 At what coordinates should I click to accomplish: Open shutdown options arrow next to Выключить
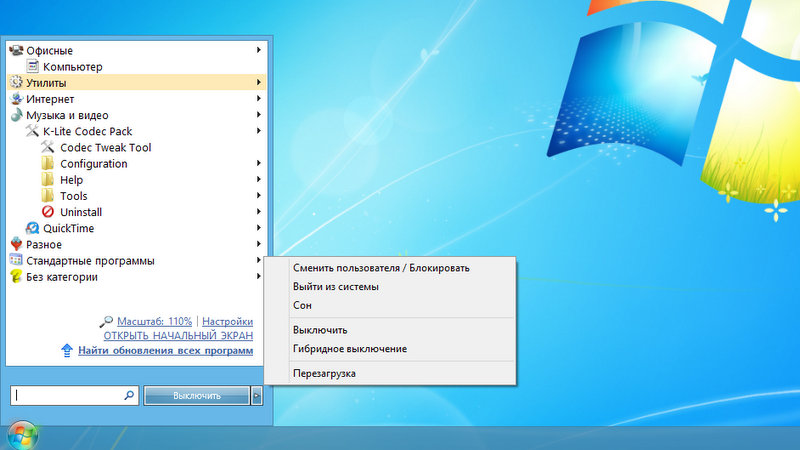(257, 395)
